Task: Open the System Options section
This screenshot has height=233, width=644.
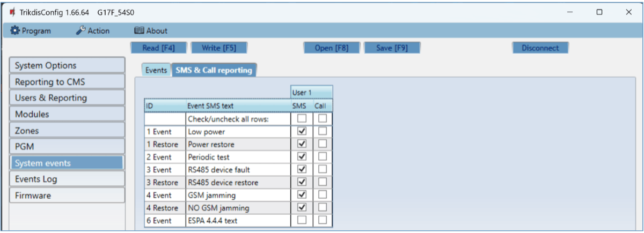Action: (x=67, y=65)
